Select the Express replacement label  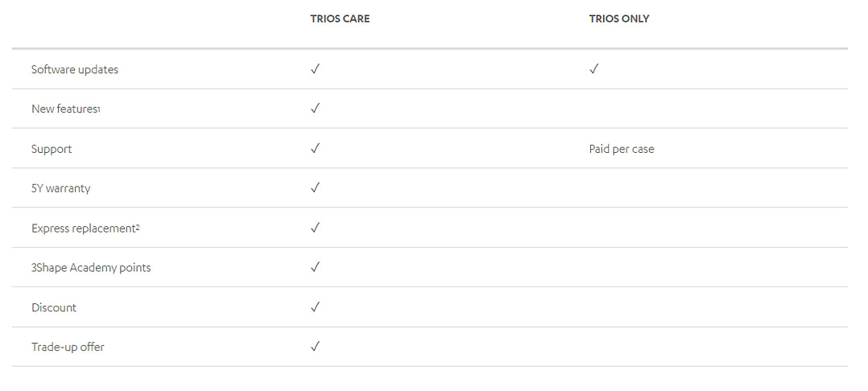tap(85, 228)
